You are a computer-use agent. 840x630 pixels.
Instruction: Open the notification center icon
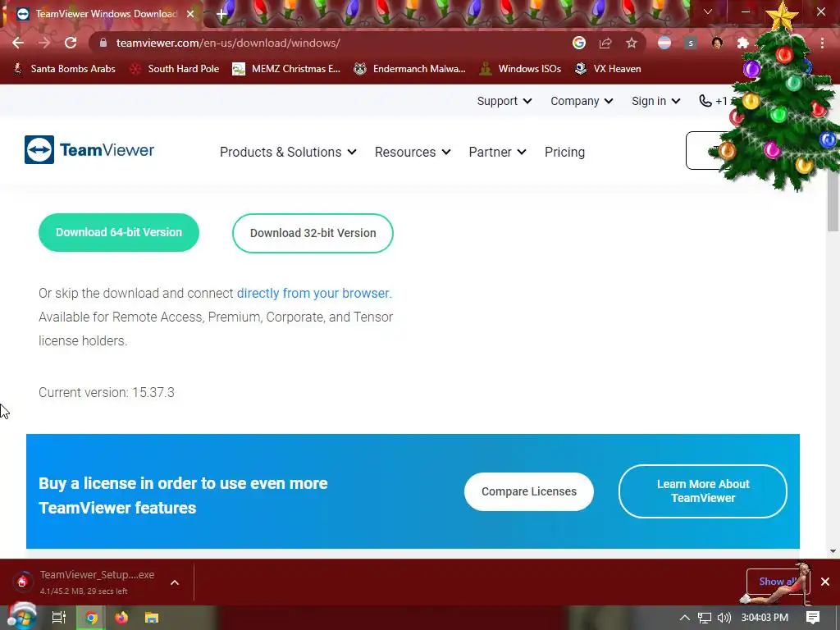pos(813,618)
